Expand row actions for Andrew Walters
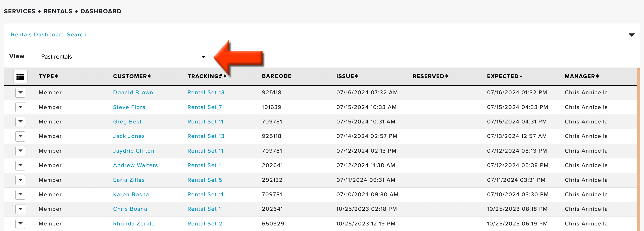The image size is (644, 231). [20, 165]
